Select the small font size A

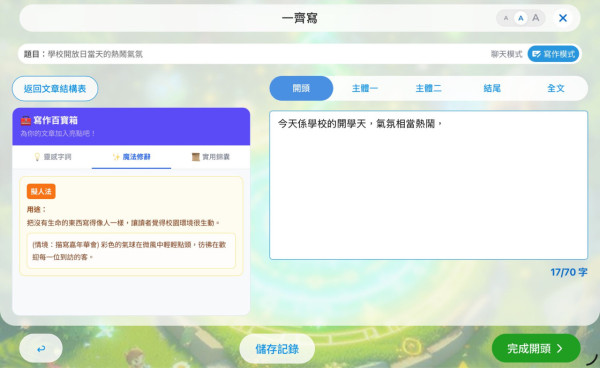[x=506, y=18]
